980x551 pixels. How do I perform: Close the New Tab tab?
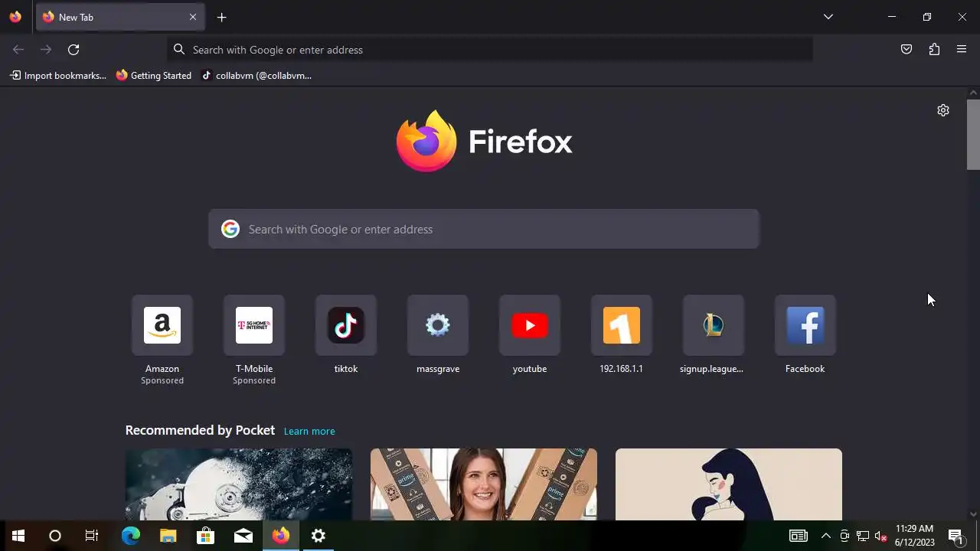pyautogui.click(x=193, y=17)
